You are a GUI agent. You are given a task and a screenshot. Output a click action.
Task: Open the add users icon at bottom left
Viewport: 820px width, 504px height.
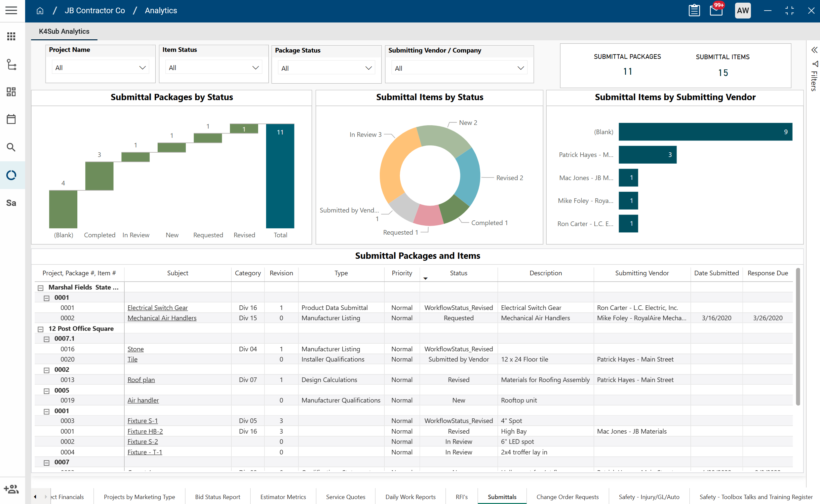click(x=11, y=489)
